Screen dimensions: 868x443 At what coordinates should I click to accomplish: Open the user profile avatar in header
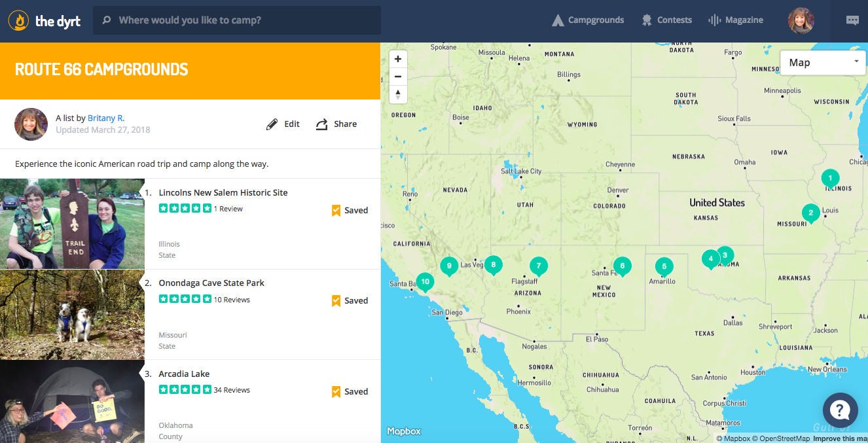coord(801,21)
